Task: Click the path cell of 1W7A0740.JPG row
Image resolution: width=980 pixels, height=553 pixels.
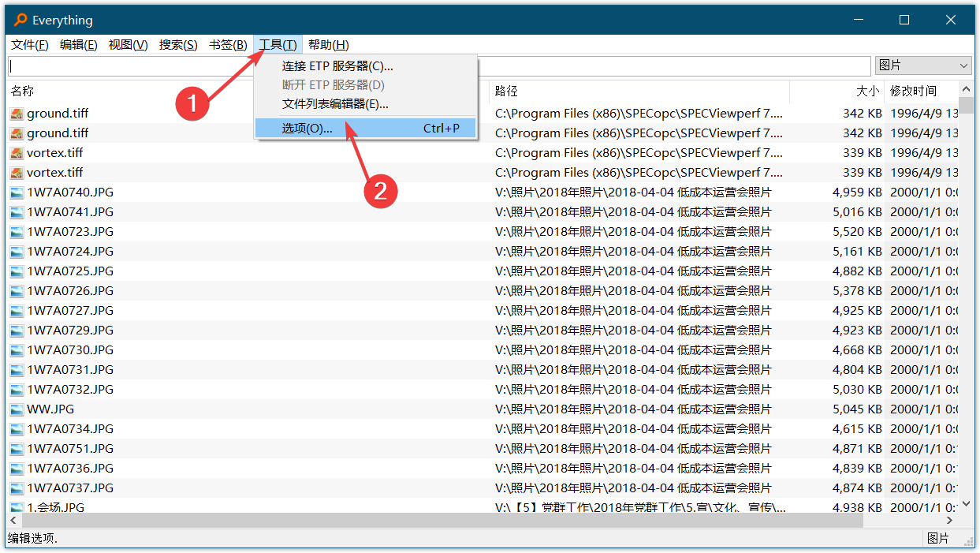Action: coord(633,192)
